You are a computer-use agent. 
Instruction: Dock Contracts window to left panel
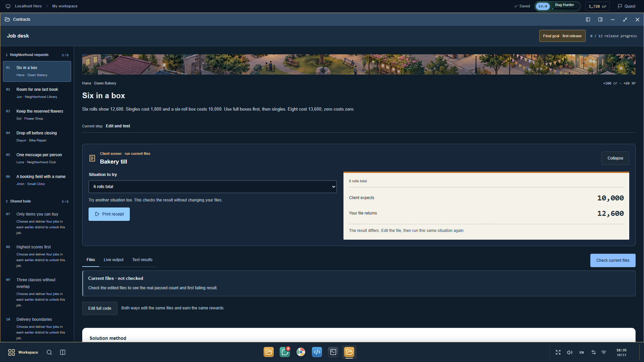[588, 19]
